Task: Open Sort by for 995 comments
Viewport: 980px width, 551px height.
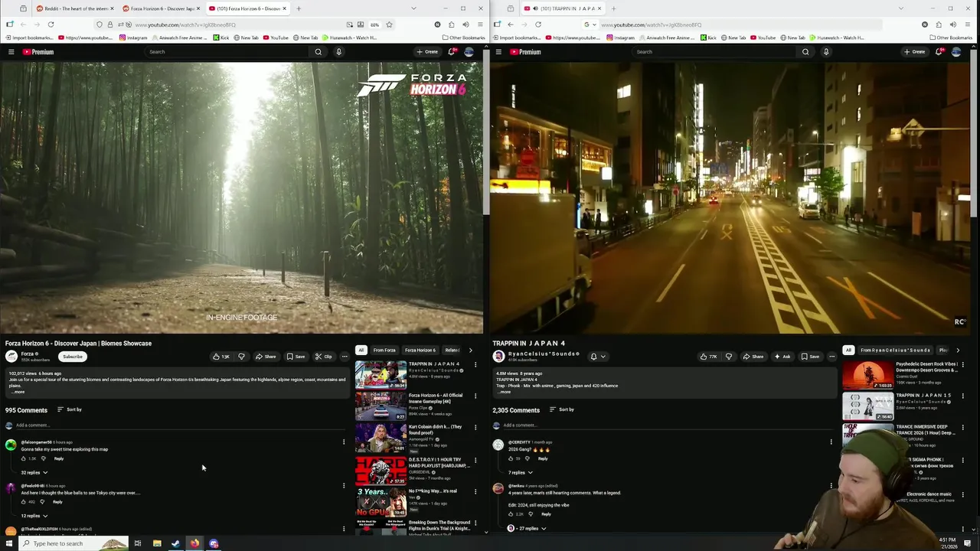Action: pos(69,409)
